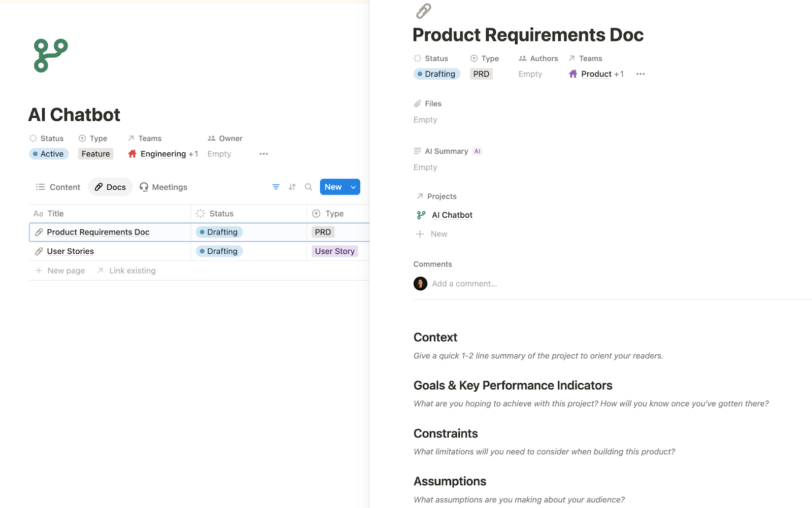The image size is (812, 508).
Task: Switch to the Content tab
Action: (x=58, y=187)
